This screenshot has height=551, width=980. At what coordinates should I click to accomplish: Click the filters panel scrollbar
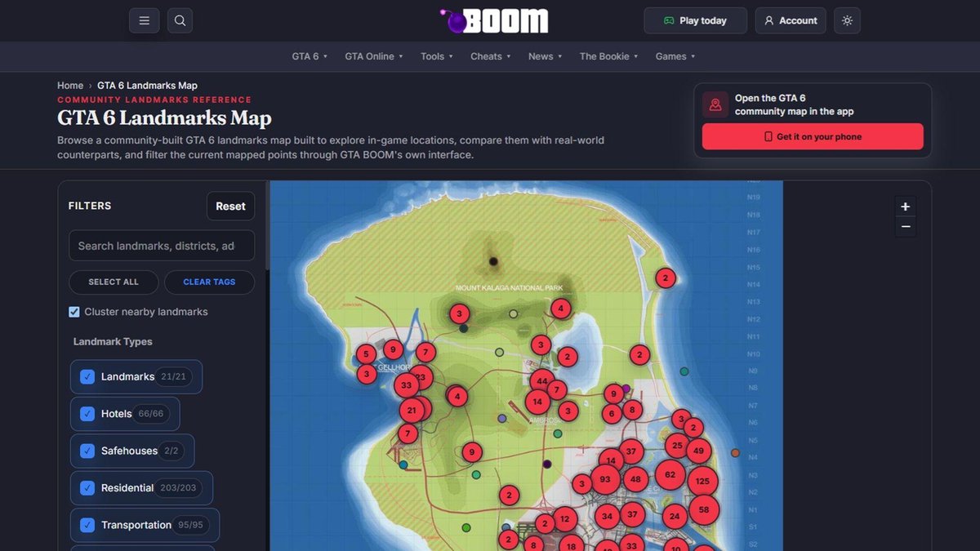[266, 224]
